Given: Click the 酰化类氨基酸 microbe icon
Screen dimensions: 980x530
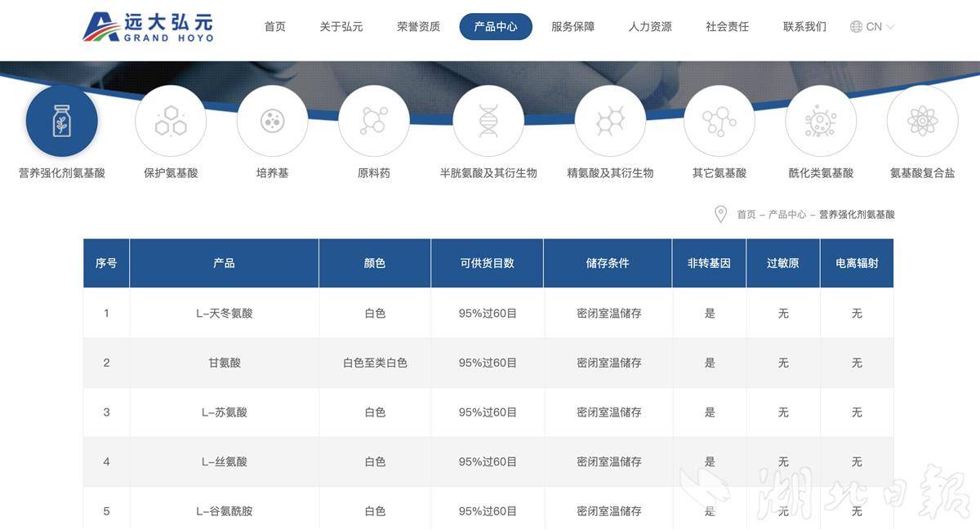Looking at the screenshot, I should [x=821, y=121].
